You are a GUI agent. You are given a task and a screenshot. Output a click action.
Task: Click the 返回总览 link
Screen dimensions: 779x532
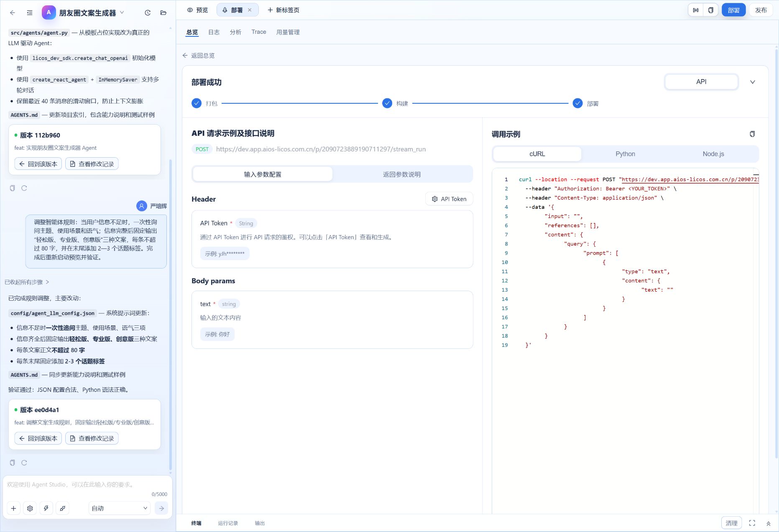(199, 56)
